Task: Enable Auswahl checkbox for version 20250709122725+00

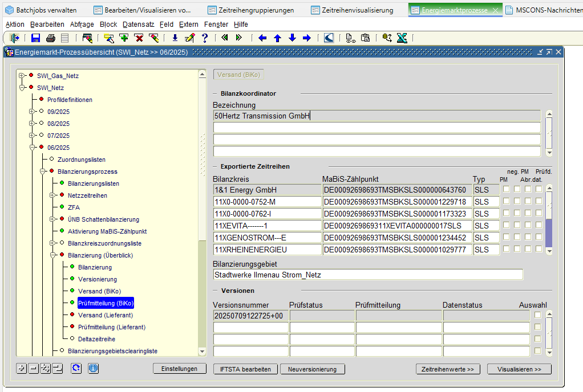Action: coord(537,315)
